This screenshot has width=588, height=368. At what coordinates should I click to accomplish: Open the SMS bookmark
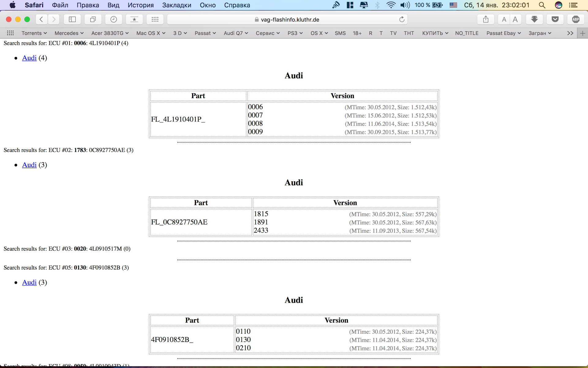point(340,33)
